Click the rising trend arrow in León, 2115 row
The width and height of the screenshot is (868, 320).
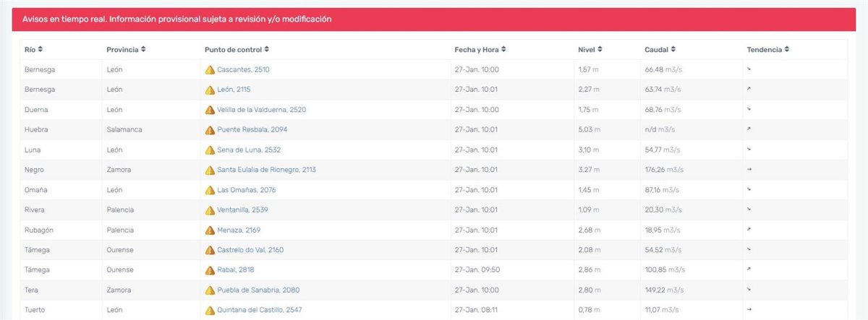click(x=749, y=90)
